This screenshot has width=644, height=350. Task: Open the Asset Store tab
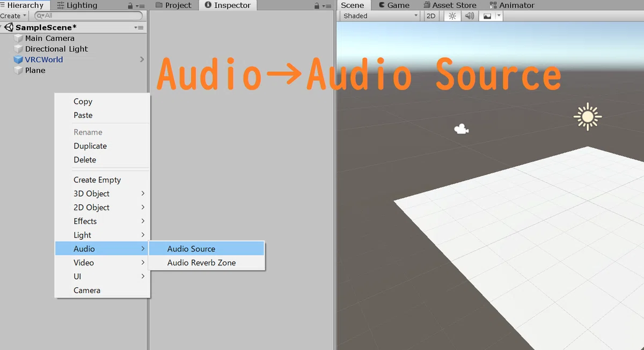tap(449, 5)
